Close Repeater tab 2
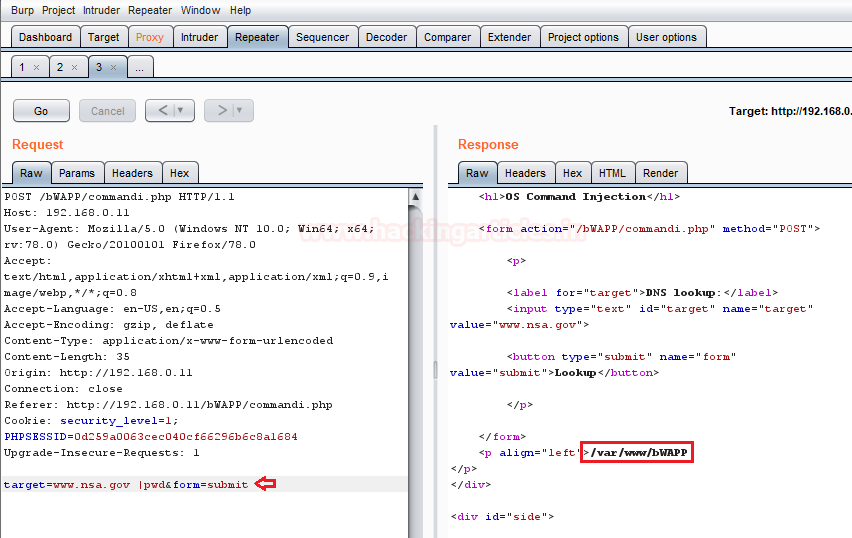This screenshot has height=538, width=852. pos(74,67)
